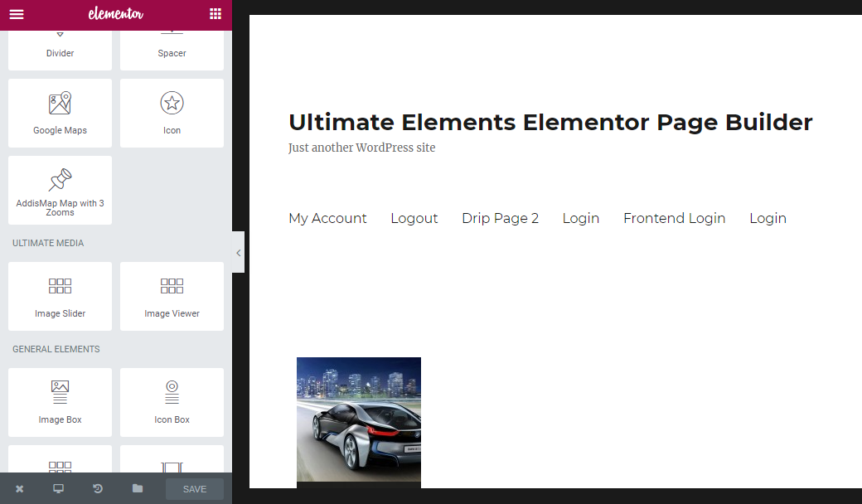
Task: Select the Divider widget
Action: 60,50
